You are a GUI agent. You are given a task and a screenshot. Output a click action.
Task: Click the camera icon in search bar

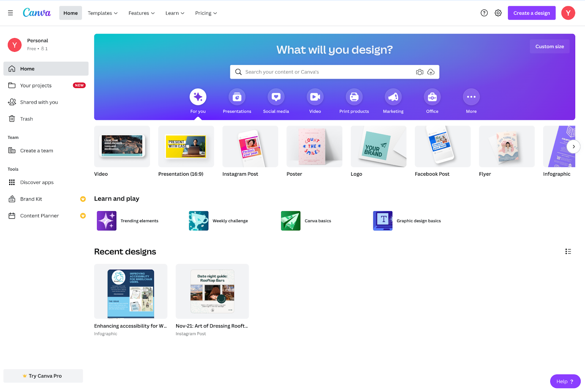420,72
